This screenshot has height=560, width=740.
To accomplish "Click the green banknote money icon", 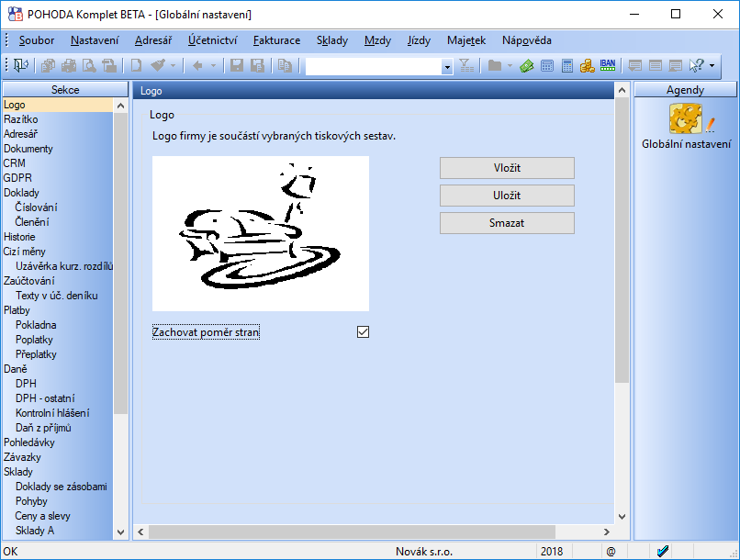I will [x=526, y=65].
